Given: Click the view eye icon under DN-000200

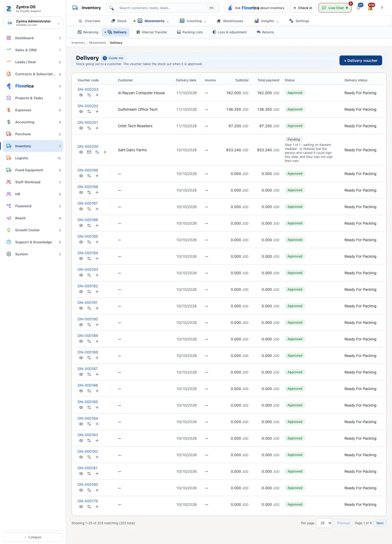Looking at the screenshot, I should [81, 152].
